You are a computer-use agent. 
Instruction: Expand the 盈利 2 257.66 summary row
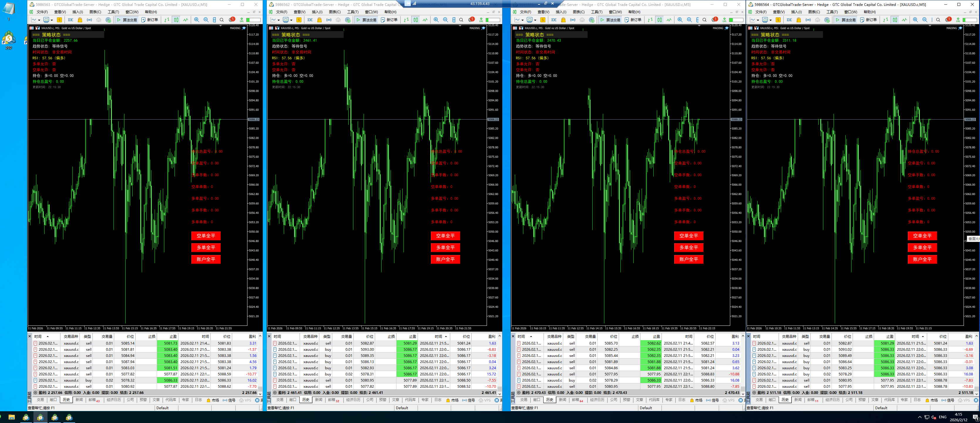coord(36,392)
